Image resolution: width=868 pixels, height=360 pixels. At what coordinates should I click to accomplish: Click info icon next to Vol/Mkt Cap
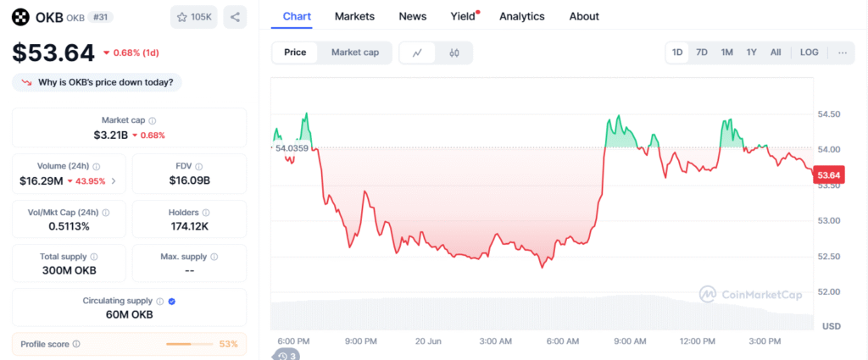(x=106, y=213)
